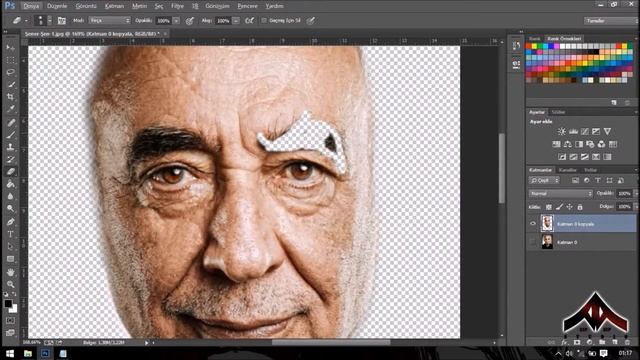
Task: Open the brush panel toggle in options bar
Action: pos(62,20)
